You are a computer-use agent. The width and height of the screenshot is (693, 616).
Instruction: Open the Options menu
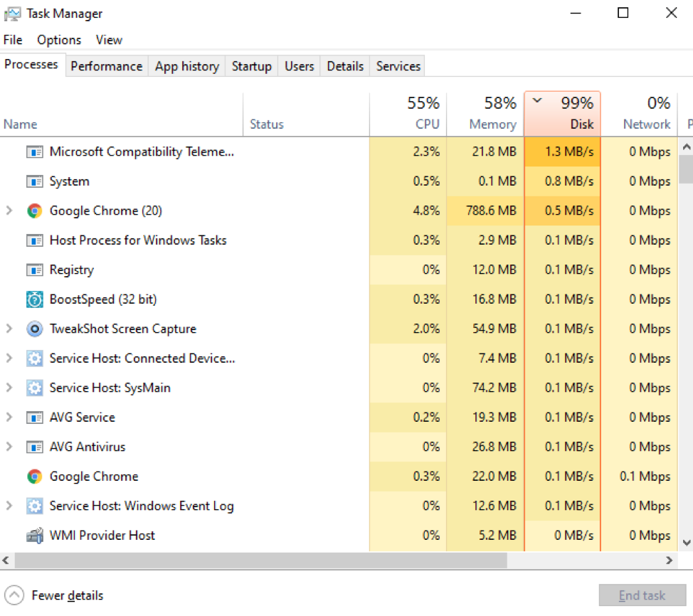59,41
